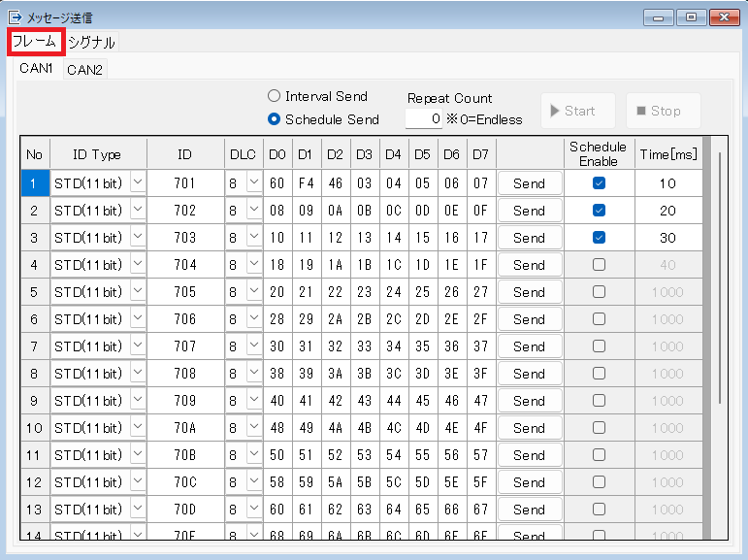The image size is (748, 560).
Task: Open ID Type dropdown in row 1
Action: tap(137, 182)
